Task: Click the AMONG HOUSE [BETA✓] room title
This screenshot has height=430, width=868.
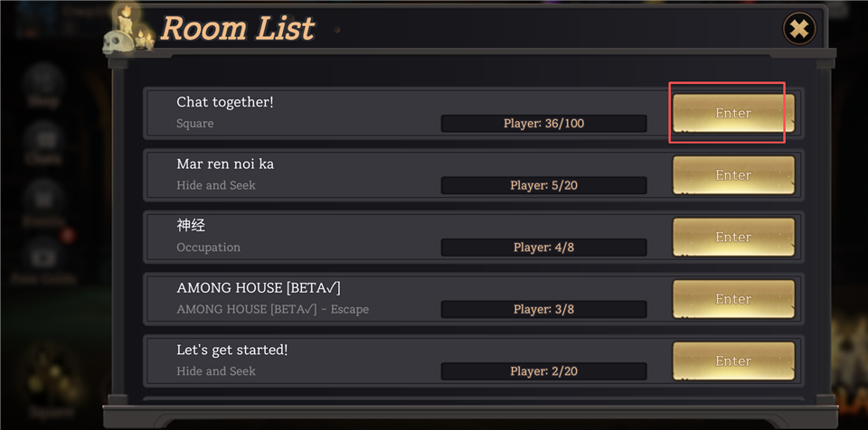Action: tap(259, 288)
